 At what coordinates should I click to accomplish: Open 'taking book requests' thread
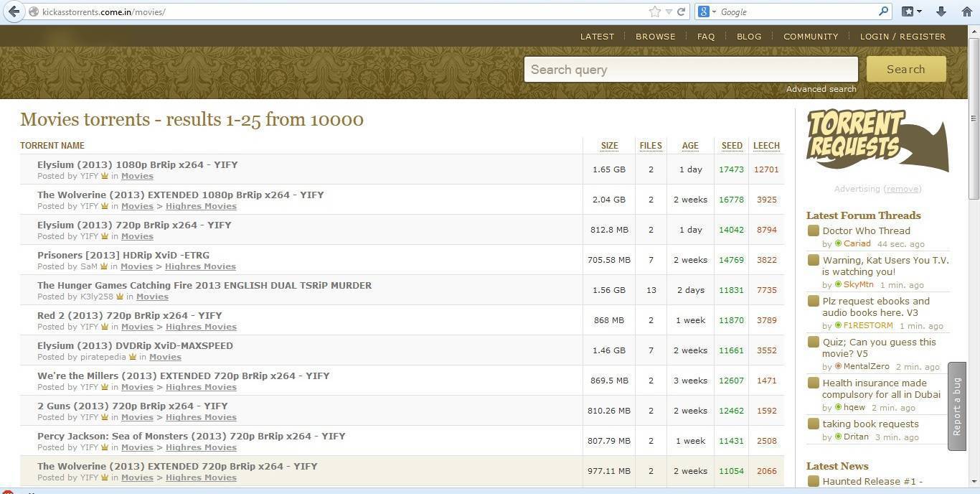(870, 424)
